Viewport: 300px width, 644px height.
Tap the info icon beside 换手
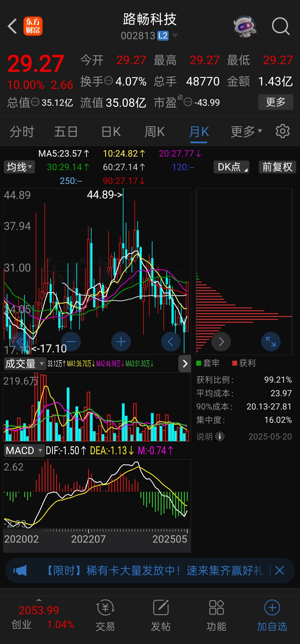point(108,81)
